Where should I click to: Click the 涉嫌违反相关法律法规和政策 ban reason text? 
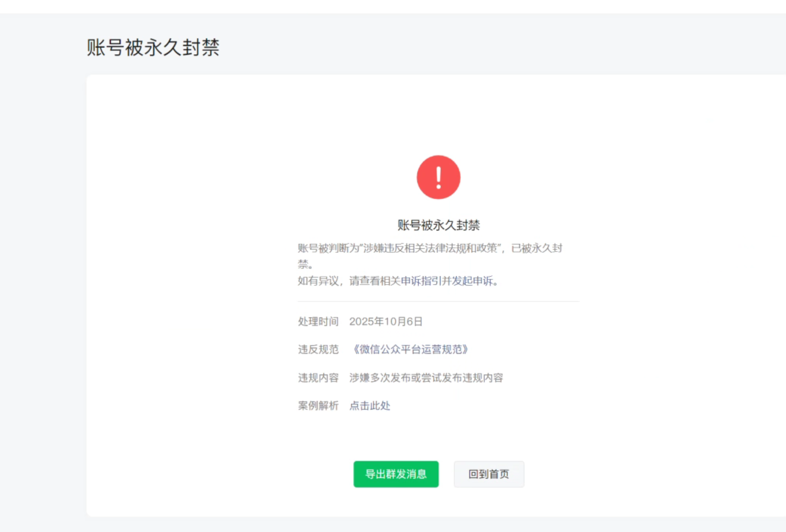coord(430,248)
